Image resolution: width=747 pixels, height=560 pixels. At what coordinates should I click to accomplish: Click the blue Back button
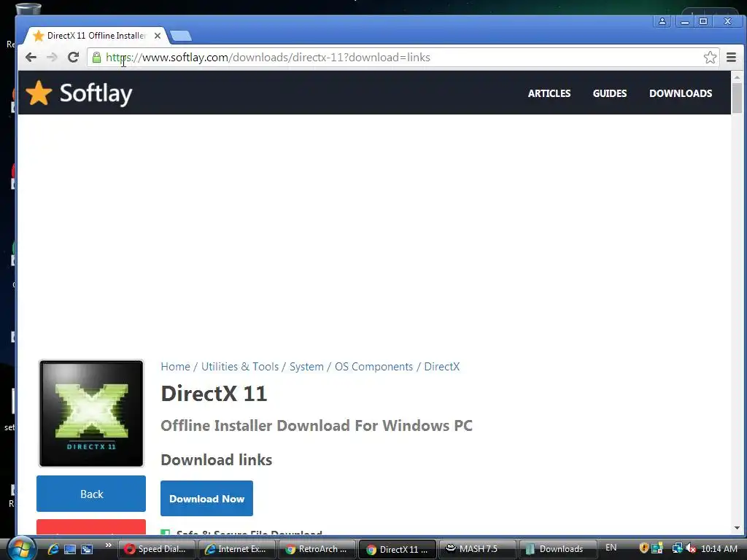[x=91, y=494]
